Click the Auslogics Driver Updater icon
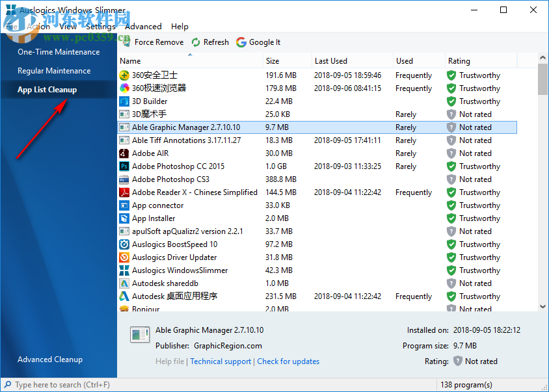Screen dimensions: 549x392 (124, 257)
